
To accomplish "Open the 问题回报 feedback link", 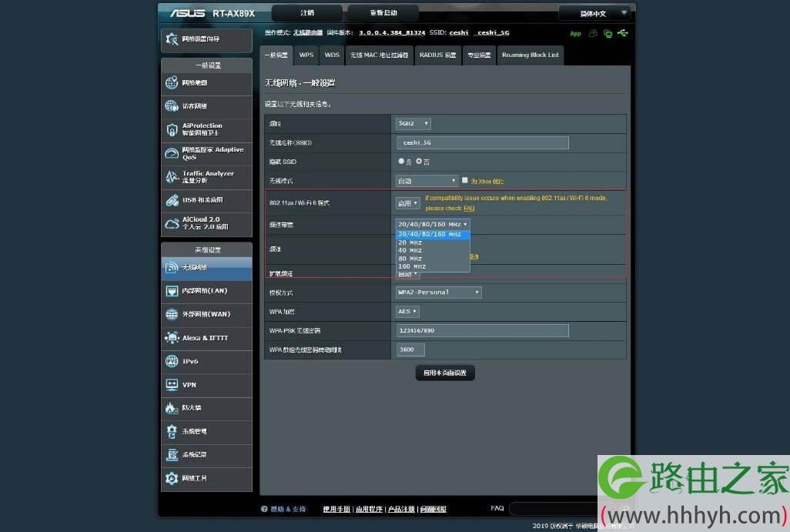I will coord(433,510).
